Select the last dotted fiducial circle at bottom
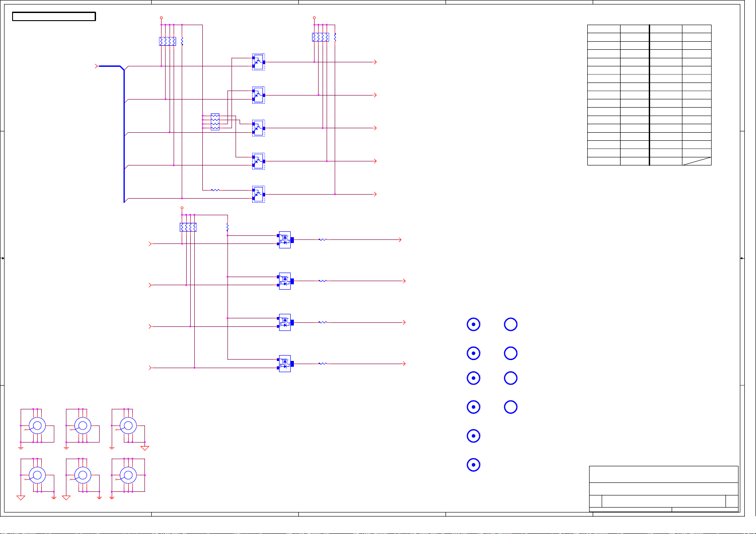 click(473, 465)
